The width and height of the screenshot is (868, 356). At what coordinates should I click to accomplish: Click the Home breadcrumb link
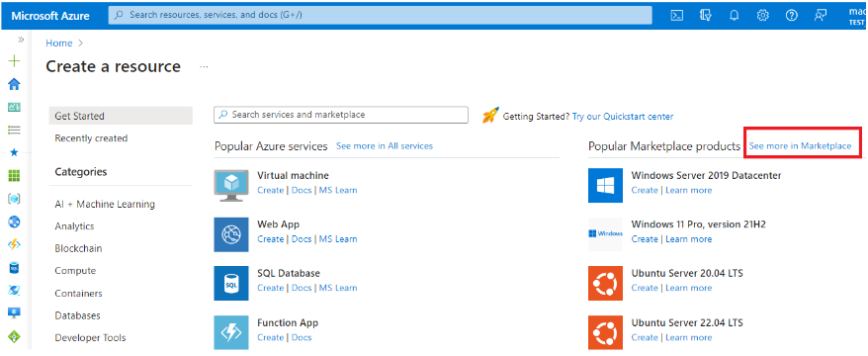point(59,44)
